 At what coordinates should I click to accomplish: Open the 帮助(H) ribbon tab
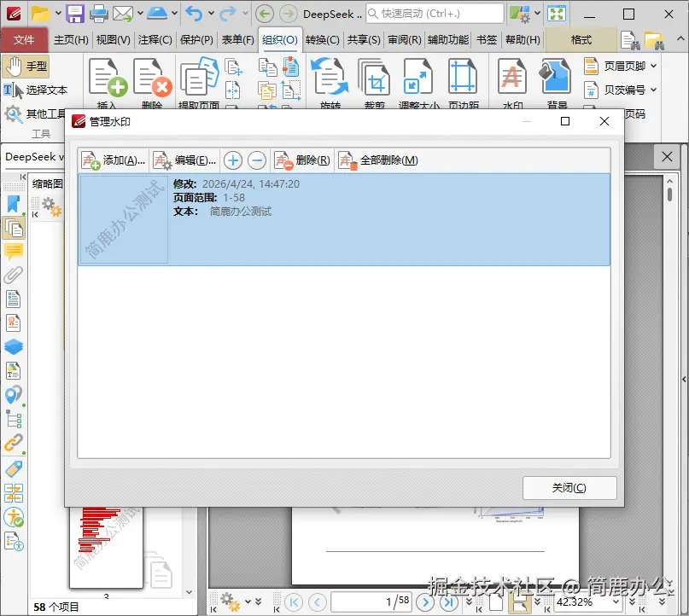(523, 40)
